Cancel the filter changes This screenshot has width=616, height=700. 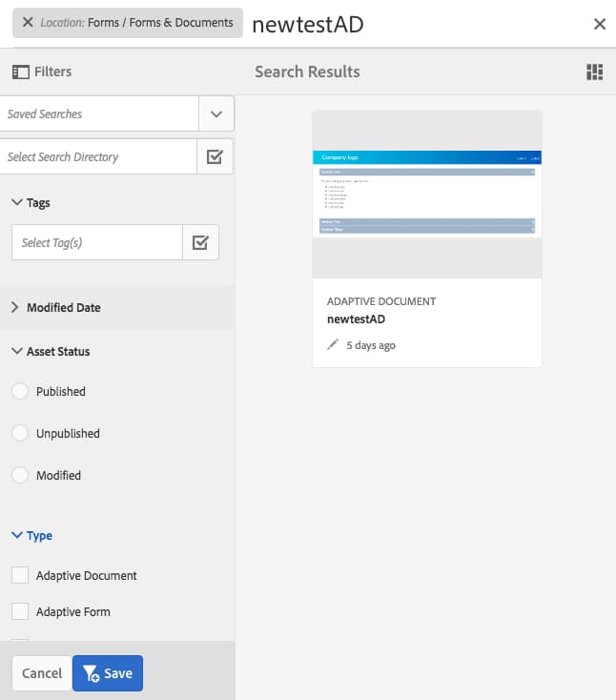point(42,673)
